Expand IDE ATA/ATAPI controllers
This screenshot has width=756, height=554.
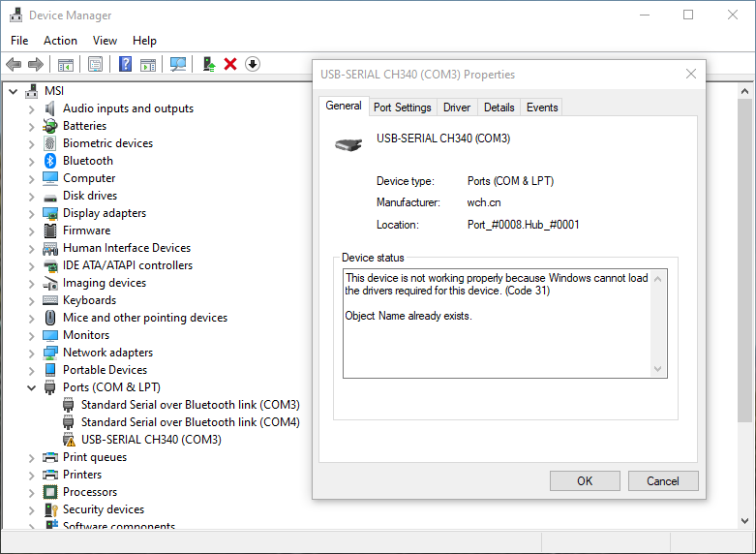click(31, 266)
